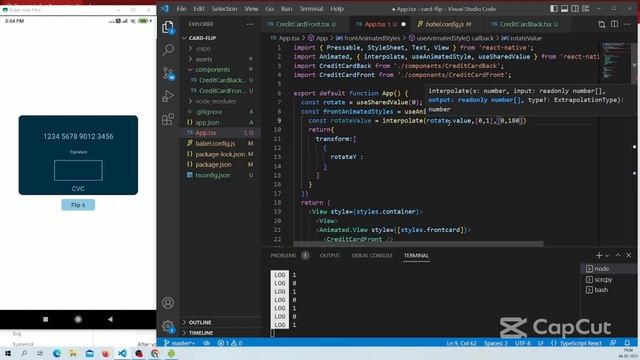Open CreditCardBack file in explorer tree
This screenshot has height=360, width=640.
tap(220, 80)
